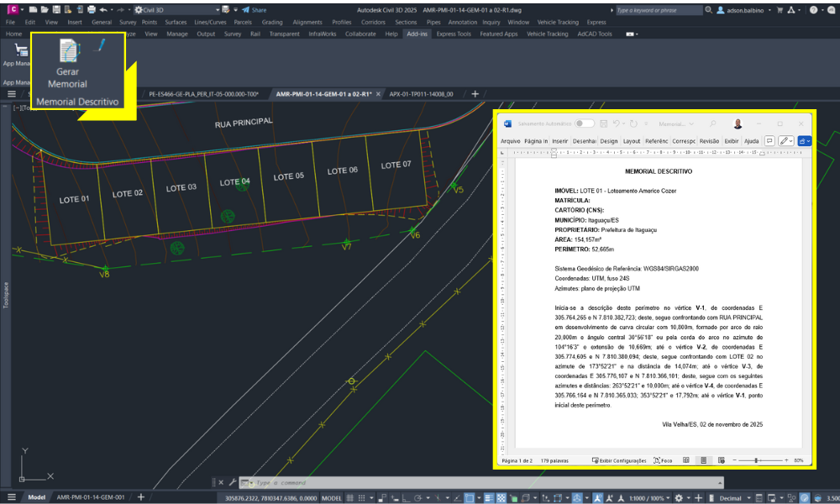Screen dimensions: 840x504
Task: Click the Civil 3D application menu logo
Action: [13, 9]
